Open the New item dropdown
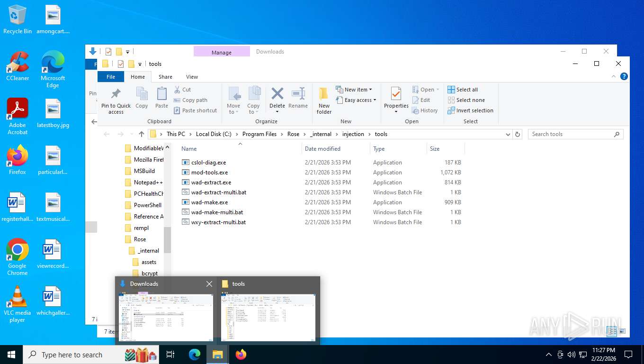 click(354, 90)
